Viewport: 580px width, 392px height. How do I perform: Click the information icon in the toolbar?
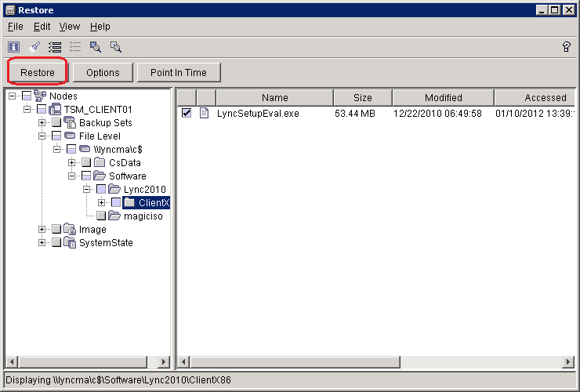[13, 47]
